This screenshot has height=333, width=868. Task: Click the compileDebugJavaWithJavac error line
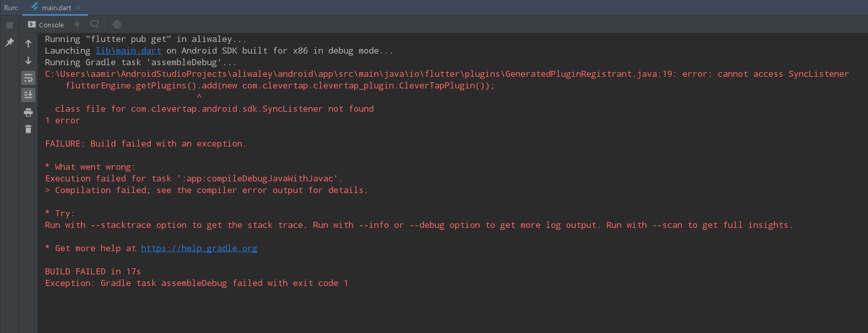(194, 178)
